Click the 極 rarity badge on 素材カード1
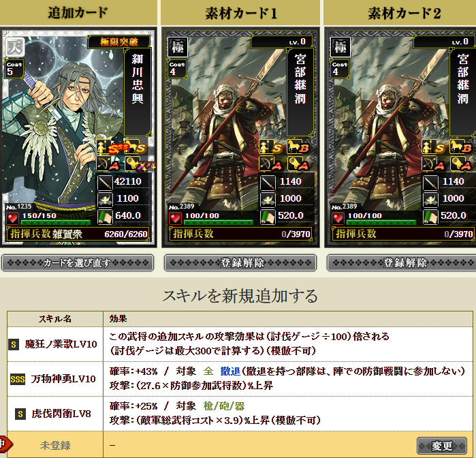This screenshot has width=476, height=458. pyautogui.click(x=178, y=47)
